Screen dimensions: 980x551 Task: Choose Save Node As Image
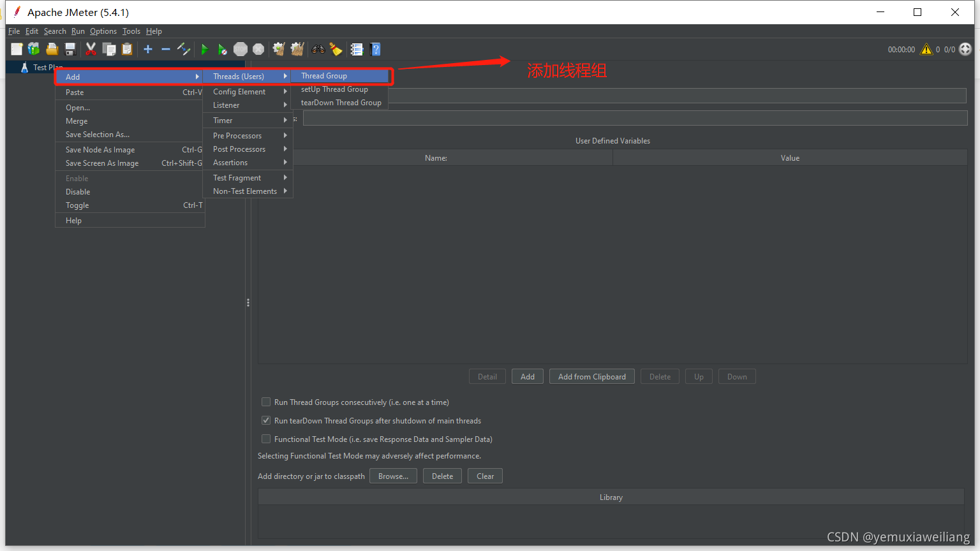(x=130, y=150)
